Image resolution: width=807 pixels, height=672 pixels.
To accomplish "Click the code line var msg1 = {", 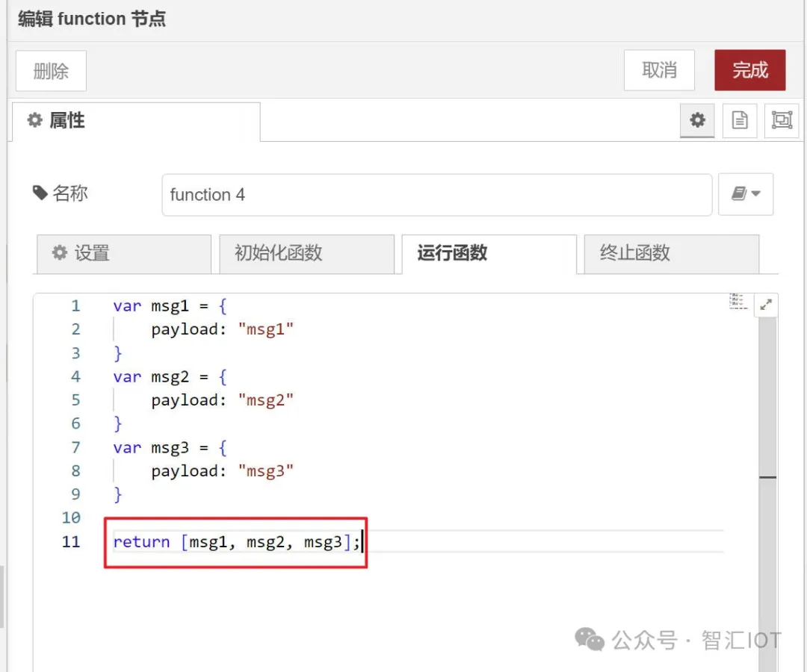I will click(x=170, y=306).
